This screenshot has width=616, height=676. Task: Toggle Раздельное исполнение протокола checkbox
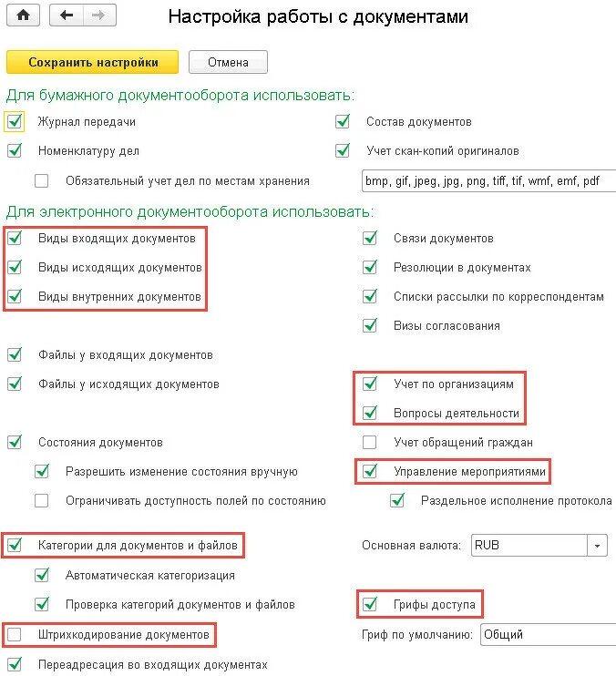coord(397,500)
